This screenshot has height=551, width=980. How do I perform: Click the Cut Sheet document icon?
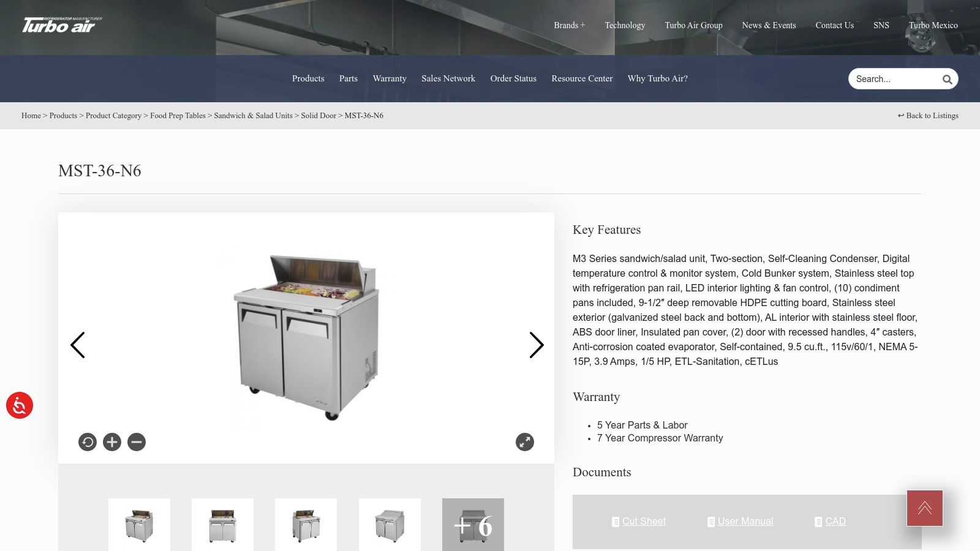coord(616,522)
